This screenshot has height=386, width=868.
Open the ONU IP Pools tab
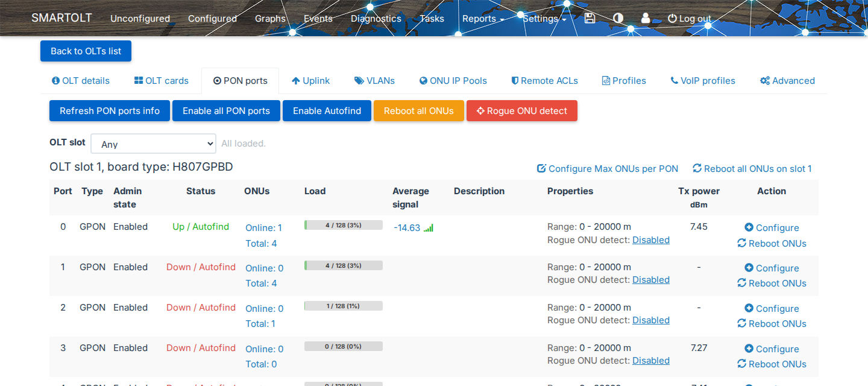click(x=453, y=81)
